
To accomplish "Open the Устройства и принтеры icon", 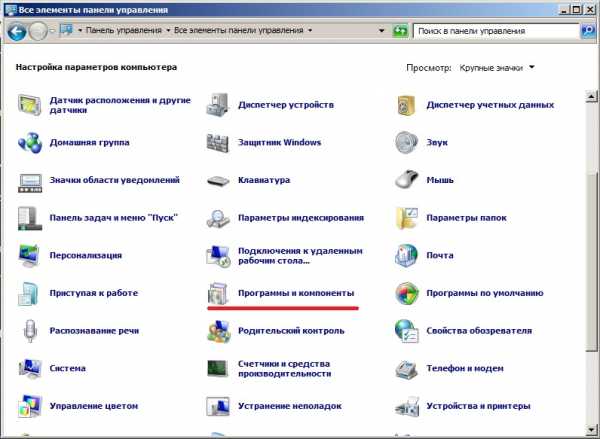I will (406, 407).
